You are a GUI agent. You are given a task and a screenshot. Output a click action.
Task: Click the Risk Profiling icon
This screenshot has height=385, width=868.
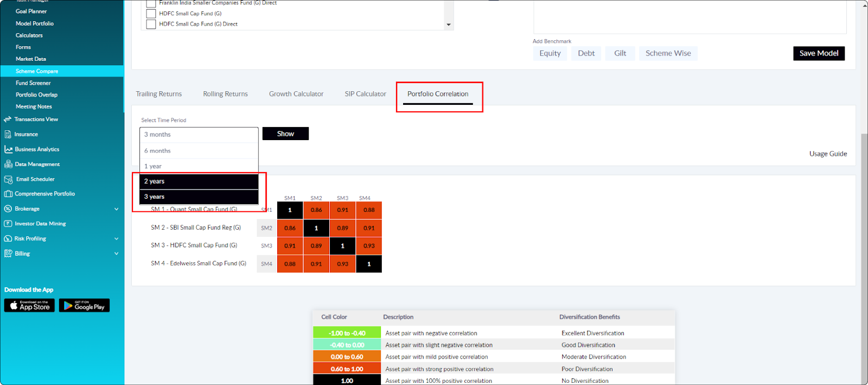click(8, 238)
